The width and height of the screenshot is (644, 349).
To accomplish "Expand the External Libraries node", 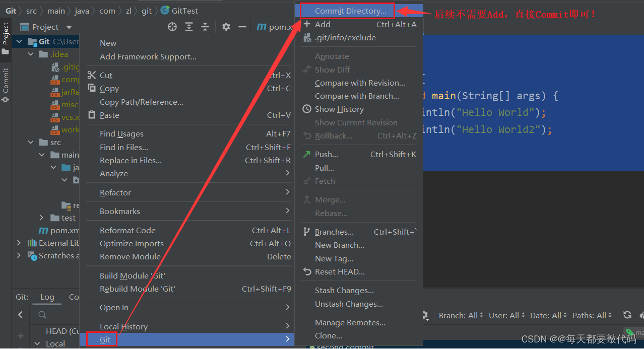I will (x=19, y=243).
